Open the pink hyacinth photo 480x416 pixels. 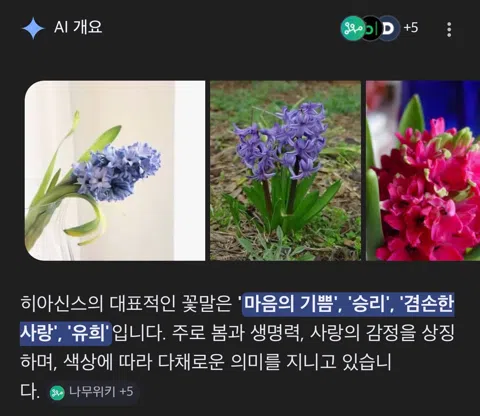(x=423, y=170)
